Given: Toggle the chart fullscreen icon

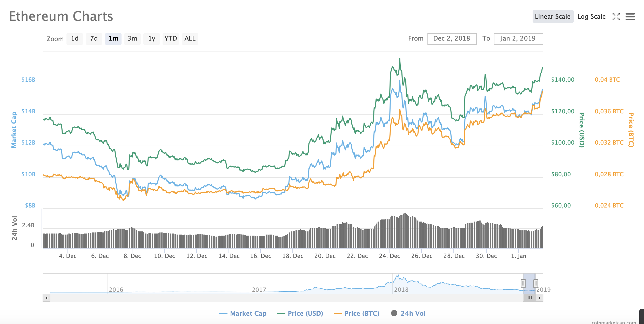Looking at the screenshot, I should point(616,17).
